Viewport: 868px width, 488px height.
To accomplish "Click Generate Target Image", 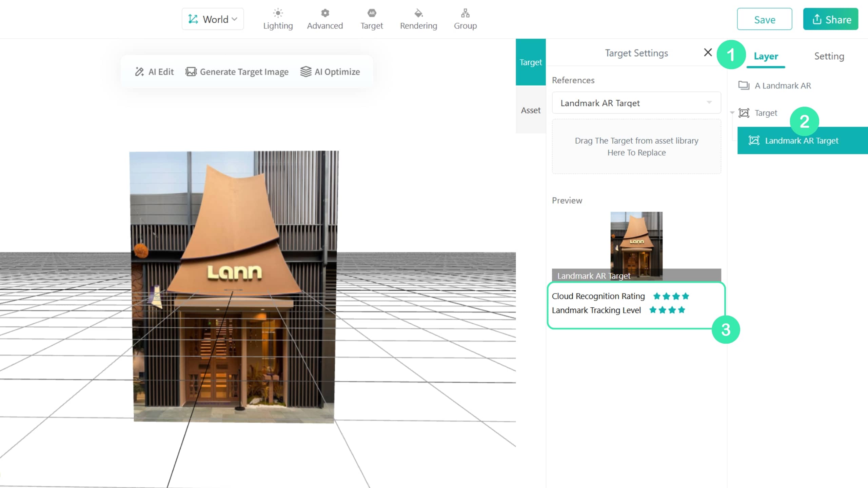I will [237, 72].
